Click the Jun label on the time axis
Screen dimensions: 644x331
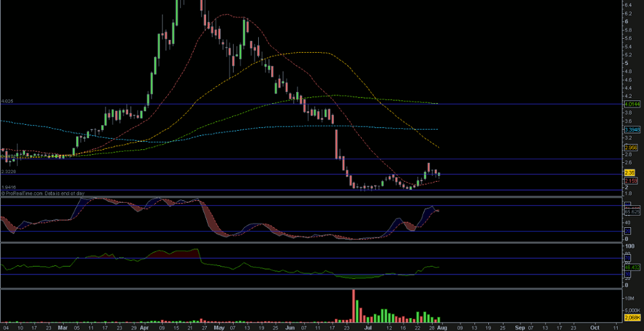290,328
